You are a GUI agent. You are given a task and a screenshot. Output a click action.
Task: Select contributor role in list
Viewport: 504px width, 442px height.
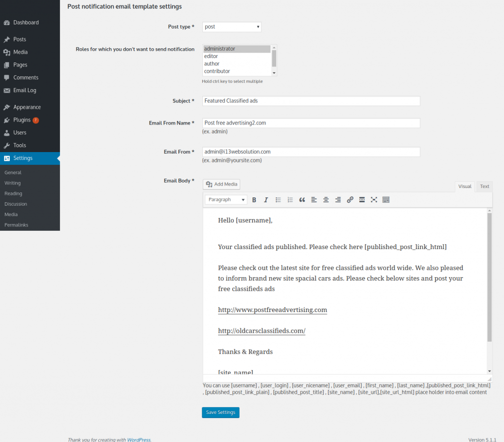[x=237, y=71]
